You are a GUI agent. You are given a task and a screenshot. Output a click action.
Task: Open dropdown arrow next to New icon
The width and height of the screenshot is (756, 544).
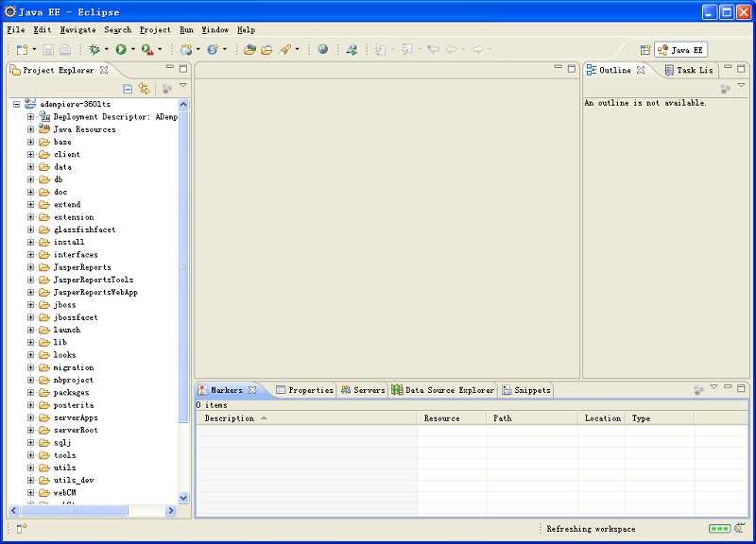pos(34,49)
